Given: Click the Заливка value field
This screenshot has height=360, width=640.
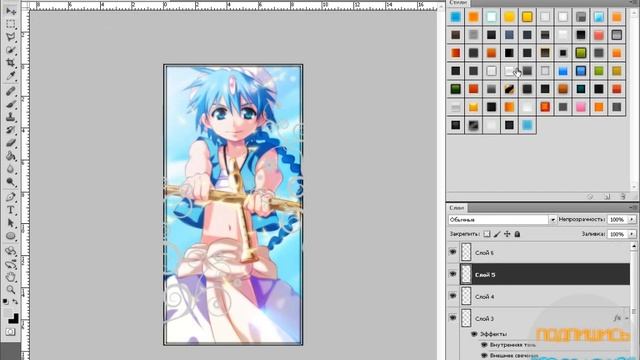Looking at the screenshot, I should (617, 234).
